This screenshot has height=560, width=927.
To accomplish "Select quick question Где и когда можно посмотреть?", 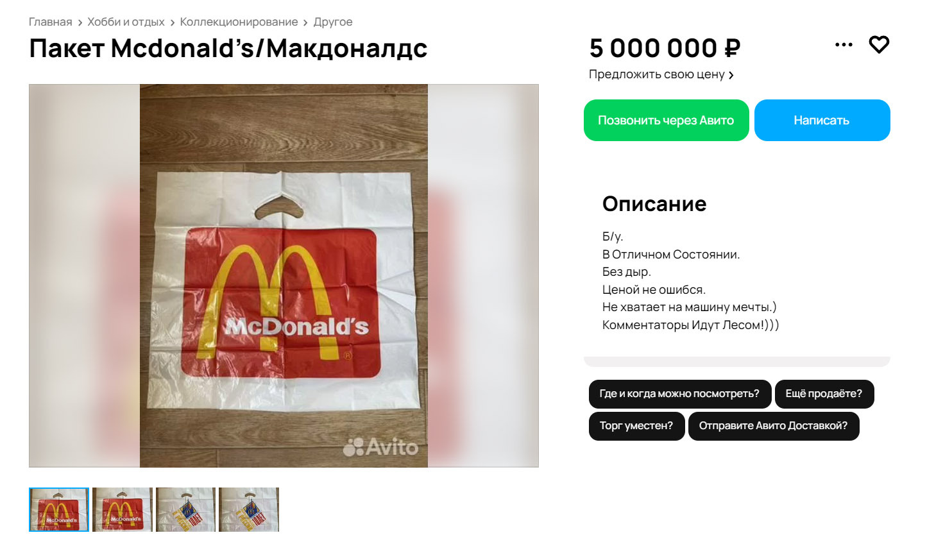I will point(679,394).
